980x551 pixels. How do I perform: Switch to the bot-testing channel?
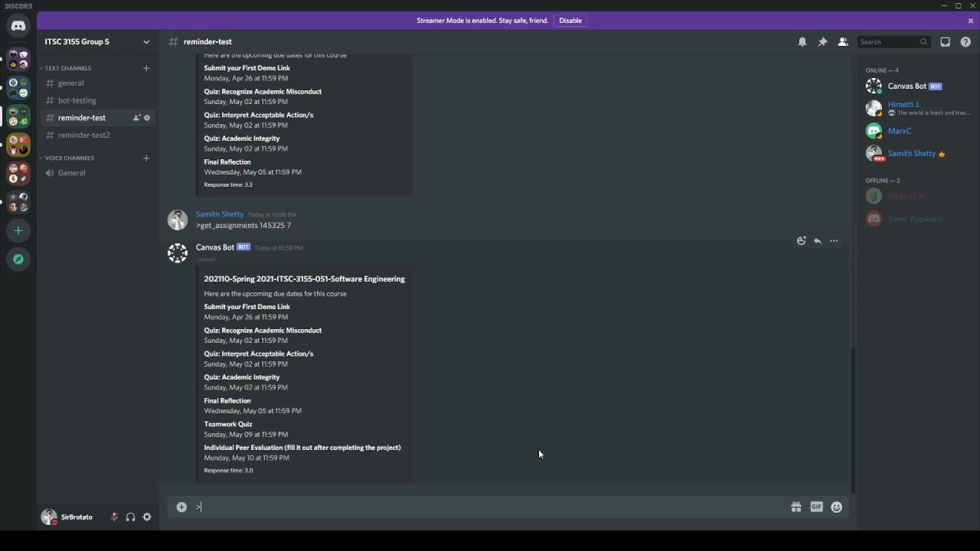pos(77,100)
